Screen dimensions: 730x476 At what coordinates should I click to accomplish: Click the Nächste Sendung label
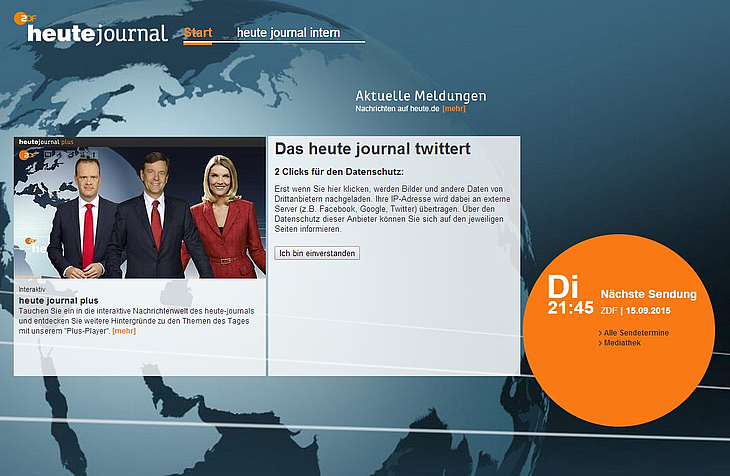[649, 294]
